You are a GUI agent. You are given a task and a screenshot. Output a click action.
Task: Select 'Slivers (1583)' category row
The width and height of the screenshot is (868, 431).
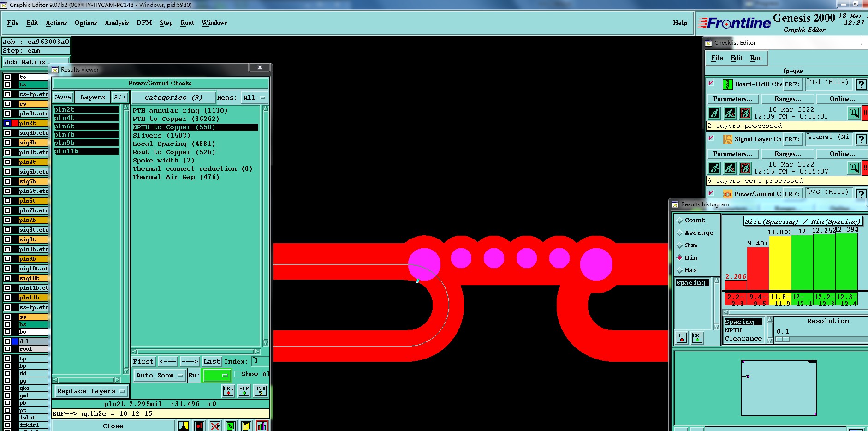pyautogui.click(x=195, y=136)
